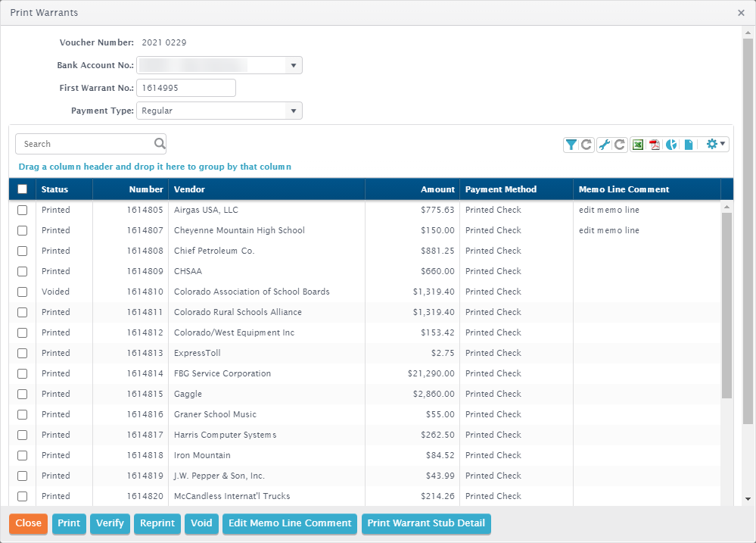
Task: Open the Payment Type dropdown
Action: point(293,111)
